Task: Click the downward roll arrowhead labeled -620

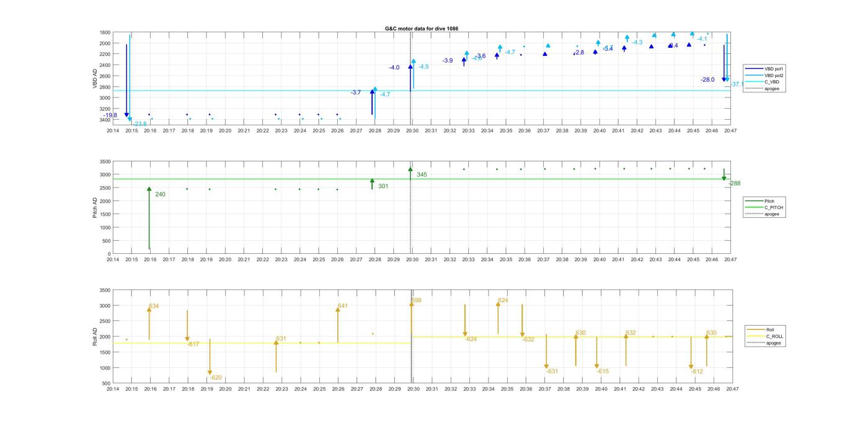Action: (x=210, y=373)
